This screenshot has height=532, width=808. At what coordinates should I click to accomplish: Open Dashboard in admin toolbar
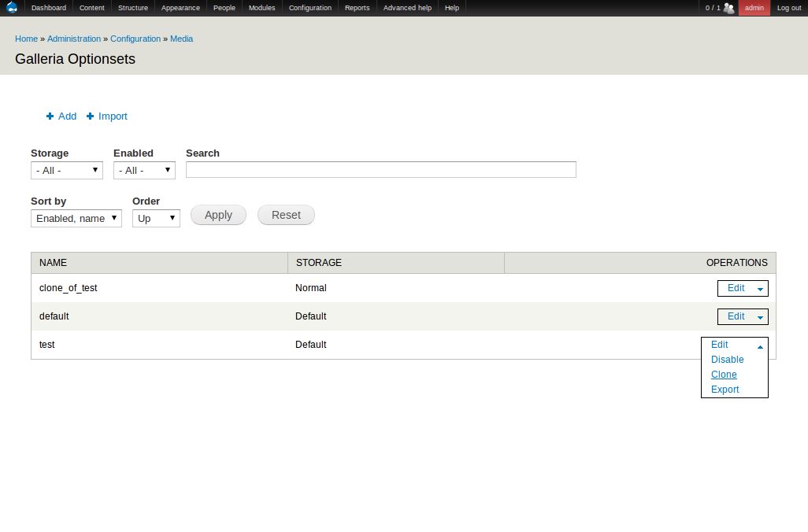pos(49,8)
